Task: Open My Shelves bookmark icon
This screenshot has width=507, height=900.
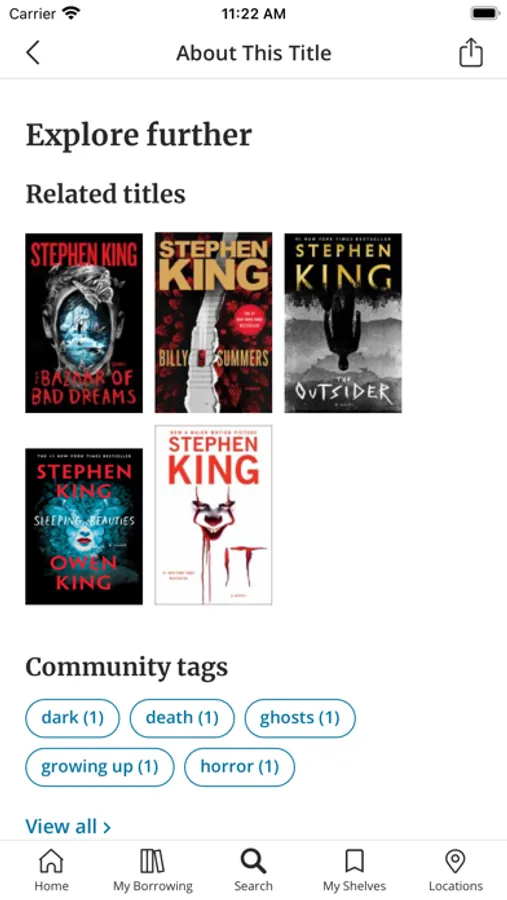Action: click(x=354, y=862)
